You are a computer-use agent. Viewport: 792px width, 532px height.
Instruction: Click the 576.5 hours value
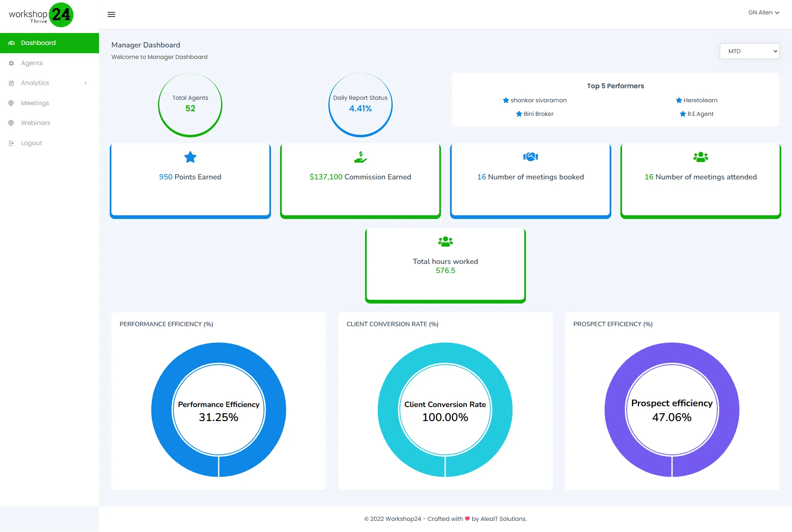click(445, 271)
